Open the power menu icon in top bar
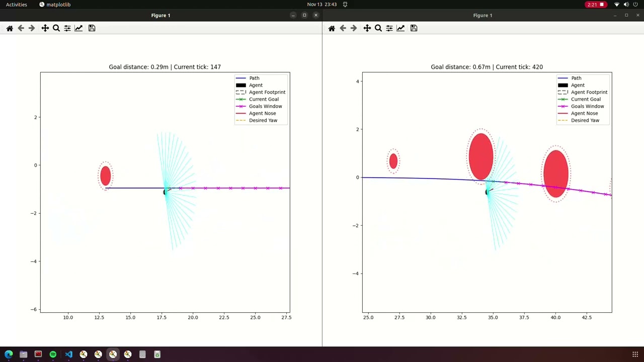 click(635, 5)
